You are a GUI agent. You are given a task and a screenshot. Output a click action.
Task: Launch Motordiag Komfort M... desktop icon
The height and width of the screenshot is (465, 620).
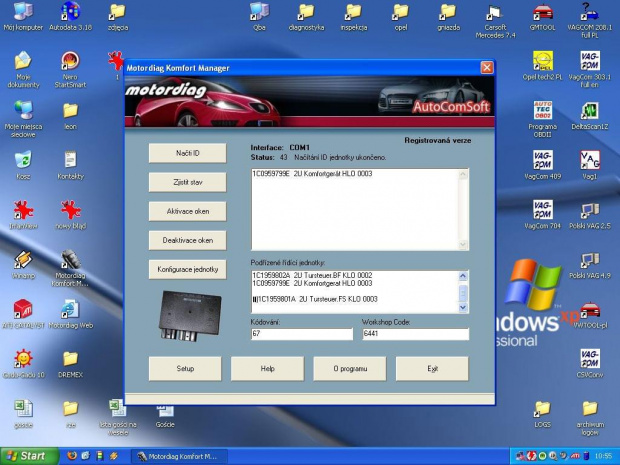coord(70,269)
